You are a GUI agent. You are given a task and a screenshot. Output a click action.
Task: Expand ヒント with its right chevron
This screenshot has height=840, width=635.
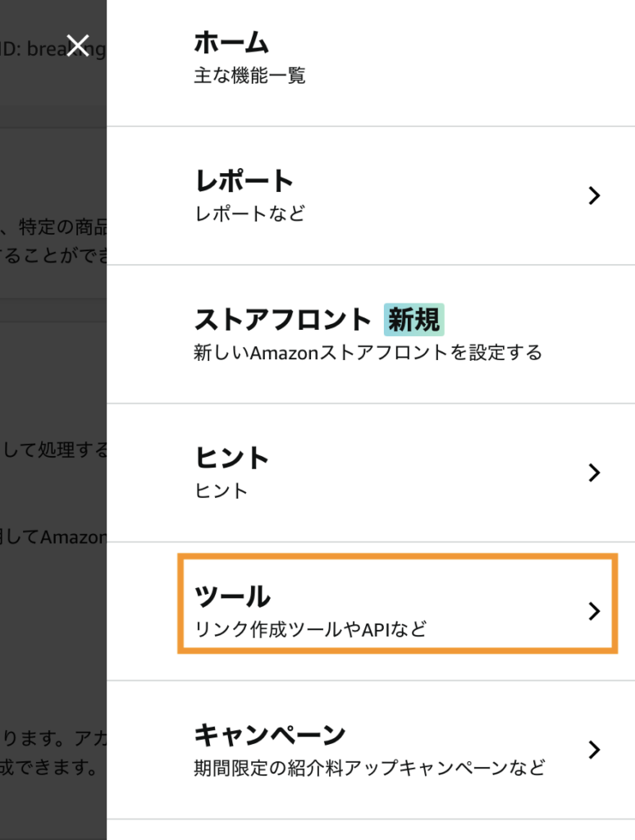tap(594, 472)
